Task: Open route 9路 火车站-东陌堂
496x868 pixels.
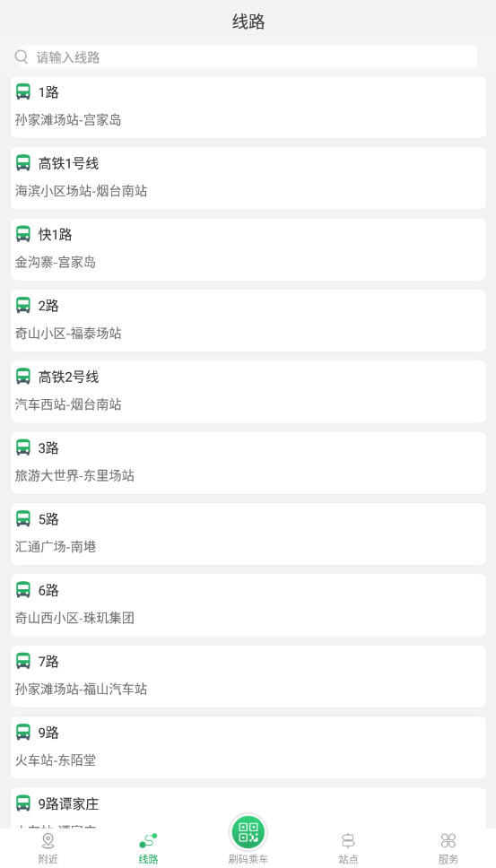Action: (x=248, y=747)
